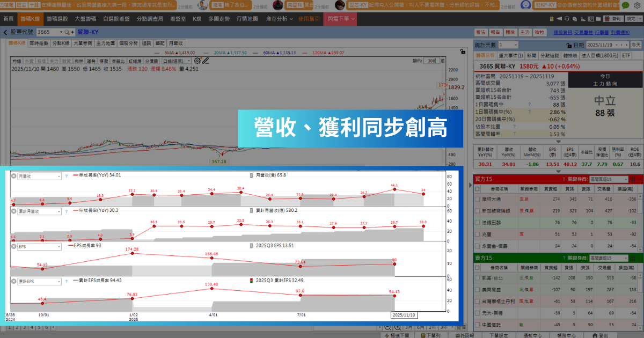Screen dimensions: 644x338
Task: Open the 閃電下單 menu
Action: tap(339, 19)
